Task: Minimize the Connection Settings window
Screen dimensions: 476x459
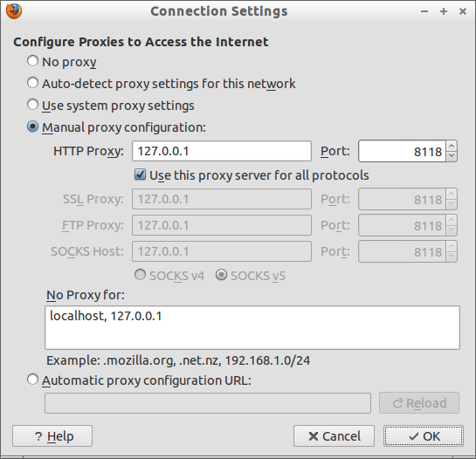Action: tap(424, 11)
